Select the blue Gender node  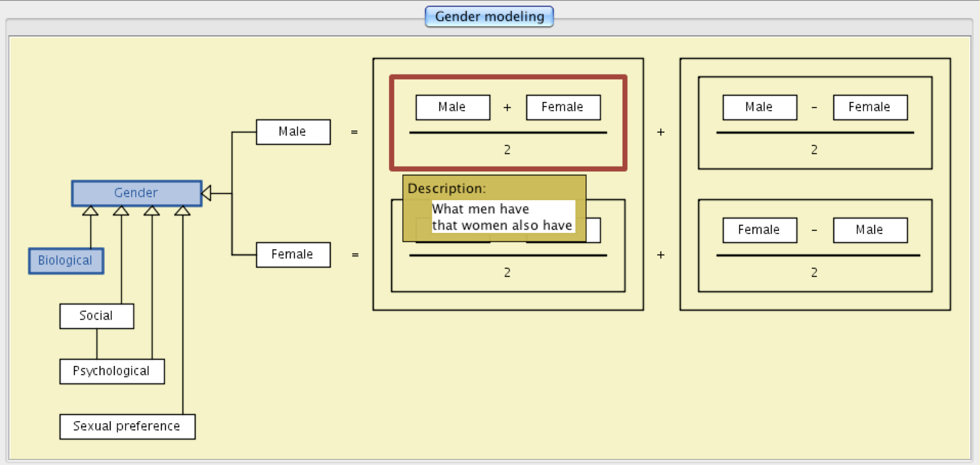[136, 193]
